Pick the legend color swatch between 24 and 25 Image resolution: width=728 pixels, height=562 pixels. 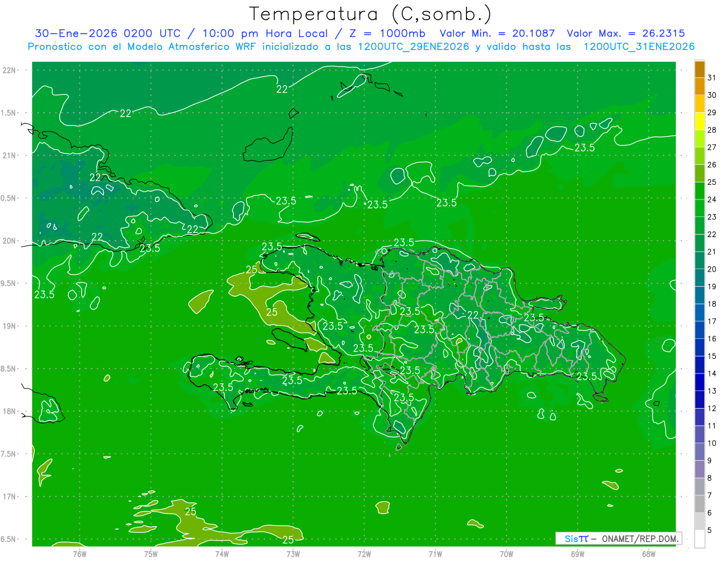pyautogui.click(x=699, y=191)
